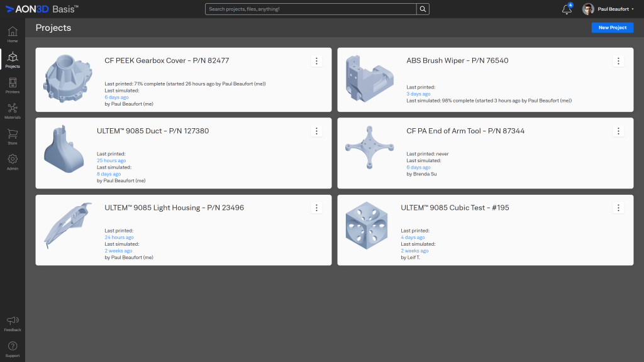The height and width of the screenshot is (362, 644).
Task: Open '2 weeks ago' link on Light Housing
Action: [118, 251]
